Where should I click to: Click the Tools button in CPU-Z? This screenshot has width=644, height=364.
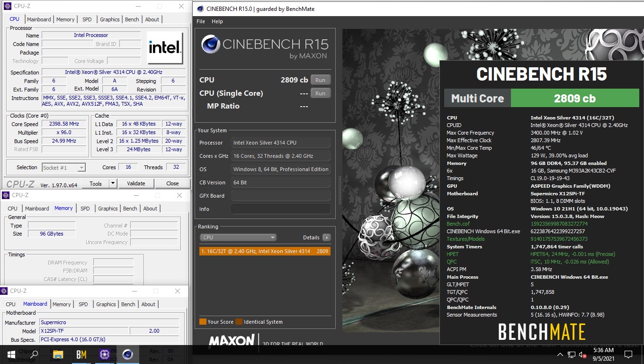tap(96, 183)
